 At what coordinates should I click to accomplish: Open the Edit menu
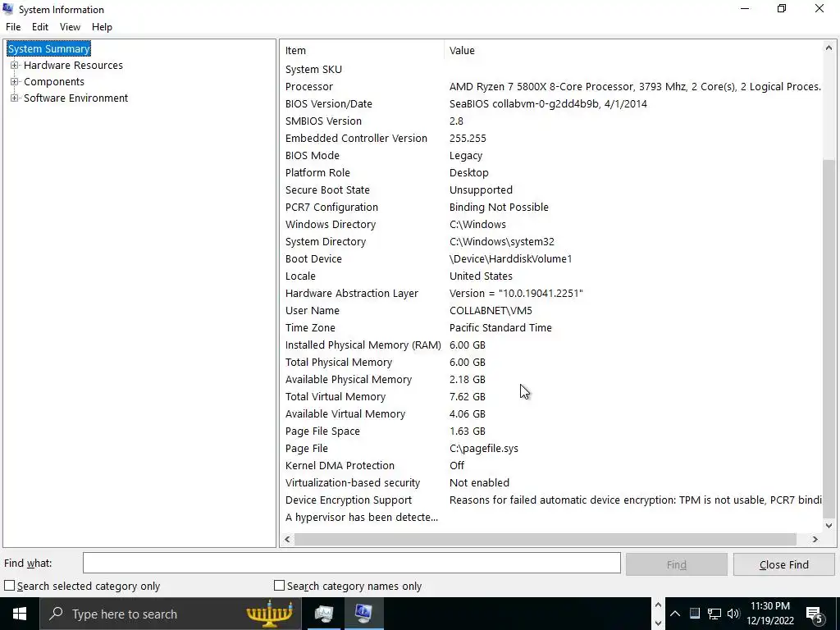pos(40,27)
